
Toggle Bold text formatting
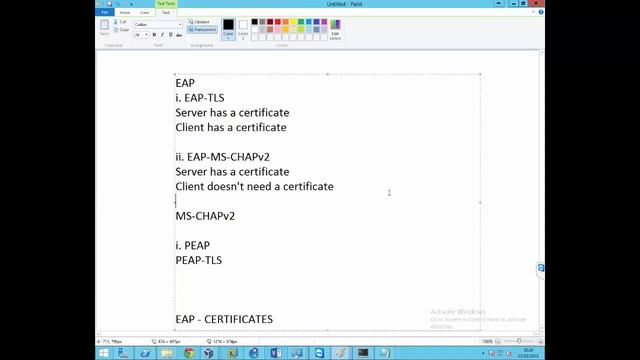154,35
